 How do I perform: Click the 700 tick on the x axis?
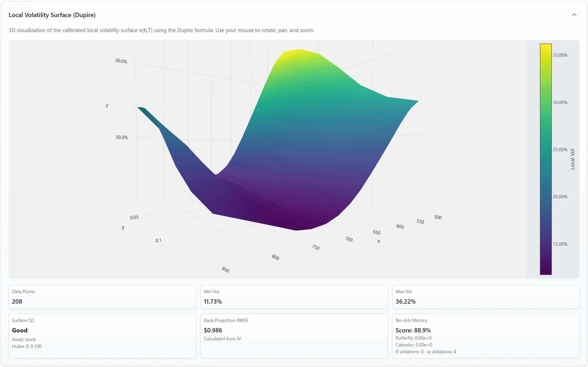click(x=349, y=239)
